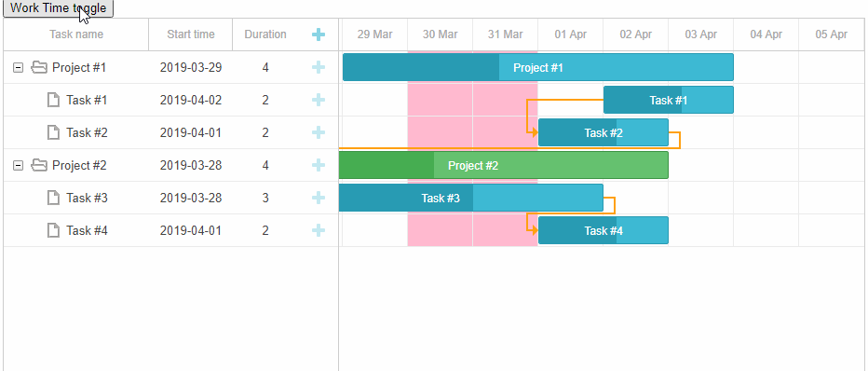
Task: Click the Task #3 file icon
Action: pos(53,198)
